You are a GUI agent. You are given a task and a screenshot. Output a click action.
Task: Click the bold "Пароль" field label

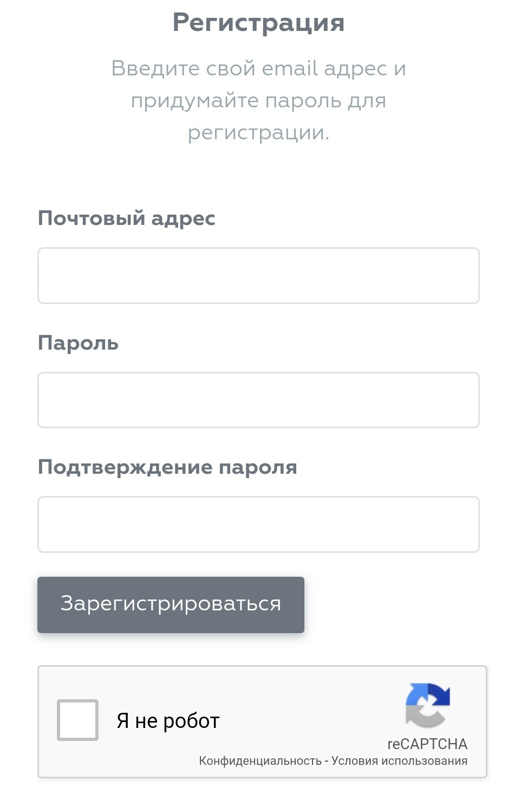[x=78, y=343]
